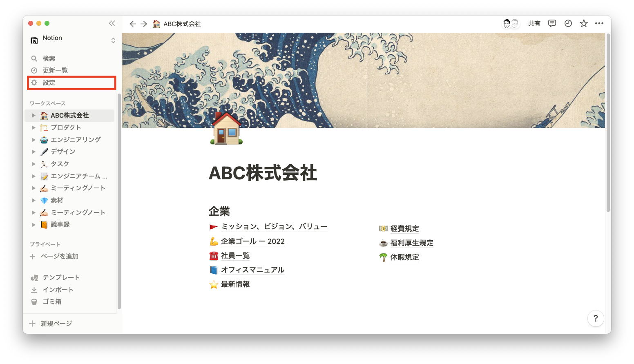The image size is (634, 364).
Task: Open the comments speech-bubble icon
Action: [x=552, y=23]
